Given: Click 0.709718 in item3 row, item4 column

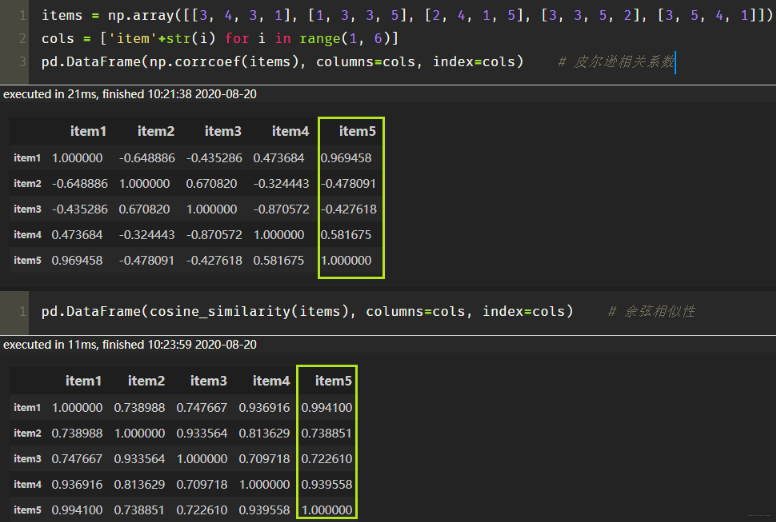Looking at the screenshot, I should pos(264,459).
